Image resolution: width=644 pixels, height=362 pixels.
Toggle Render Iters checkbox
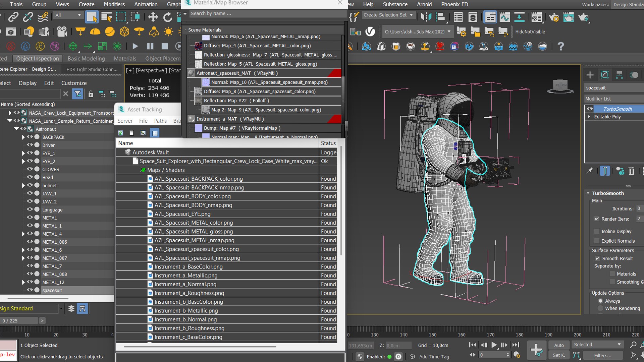597,219
